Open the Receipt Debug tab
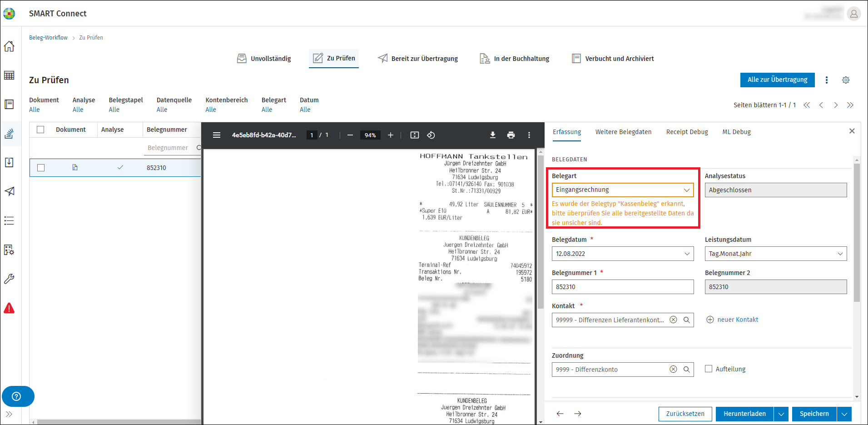Screen dimensions: 868x425 (x=687, y=132)
